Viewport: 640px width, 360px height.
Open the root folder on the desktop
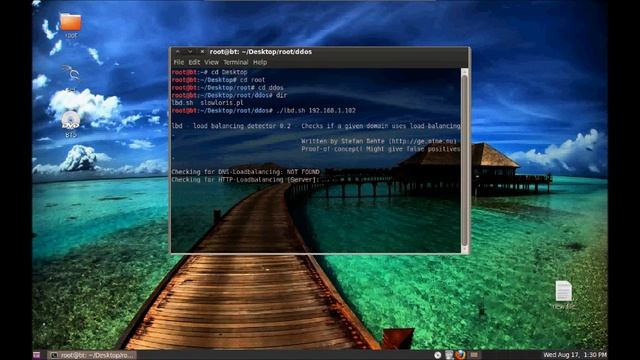pos(70,22)
